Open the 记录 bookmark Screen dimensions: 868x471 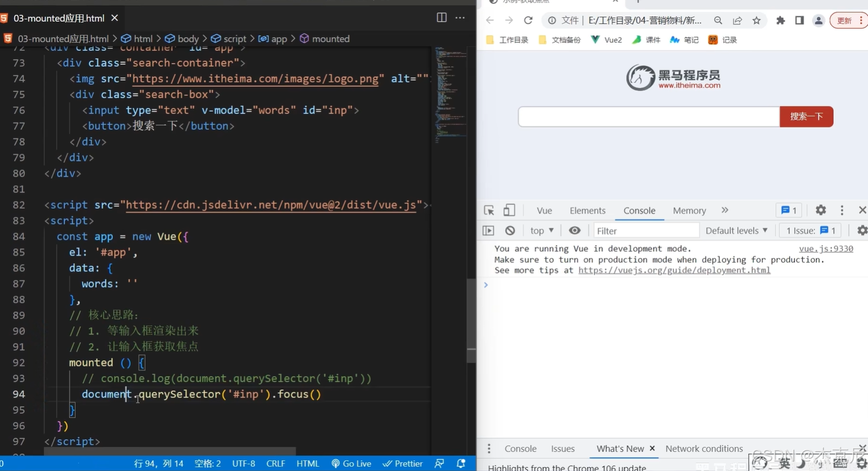722,40
